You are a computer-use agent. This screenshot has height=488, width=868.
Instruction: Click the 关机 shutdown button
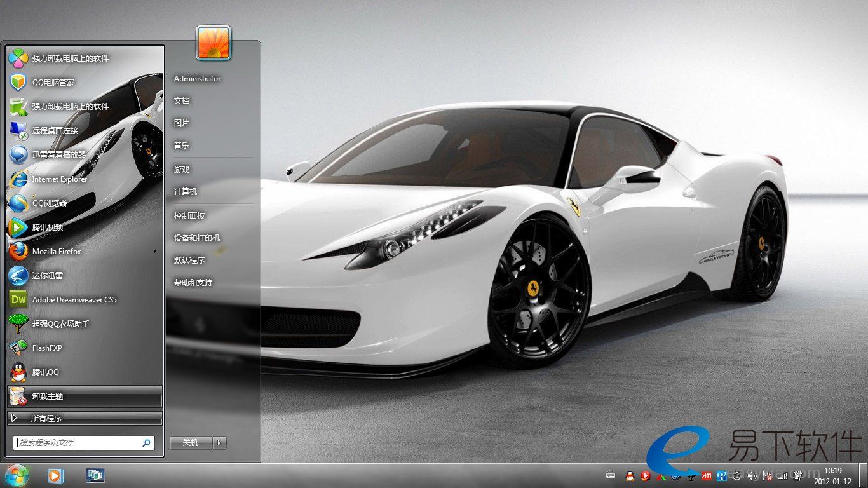pyautogui.click(x=191, y=443)
